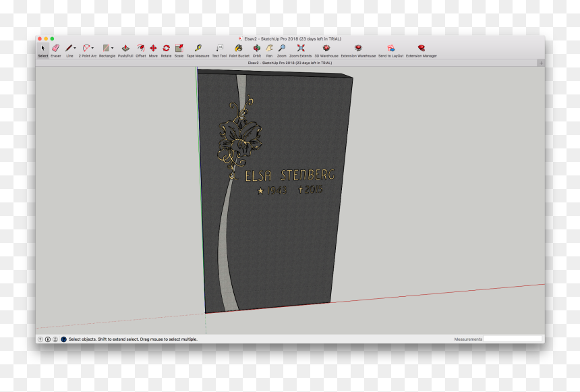Click the 1943 birth year engraving

click(x=277, y=190)
